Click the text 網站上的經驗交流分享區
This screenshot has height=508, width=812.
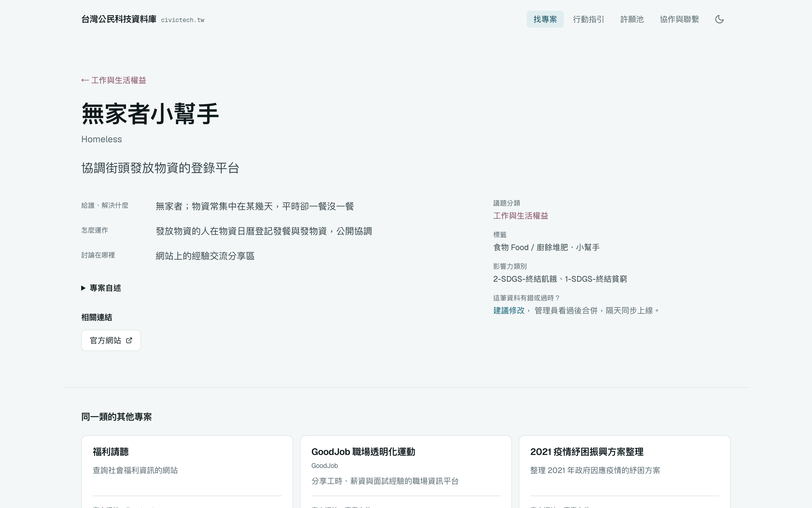(205, 256)
